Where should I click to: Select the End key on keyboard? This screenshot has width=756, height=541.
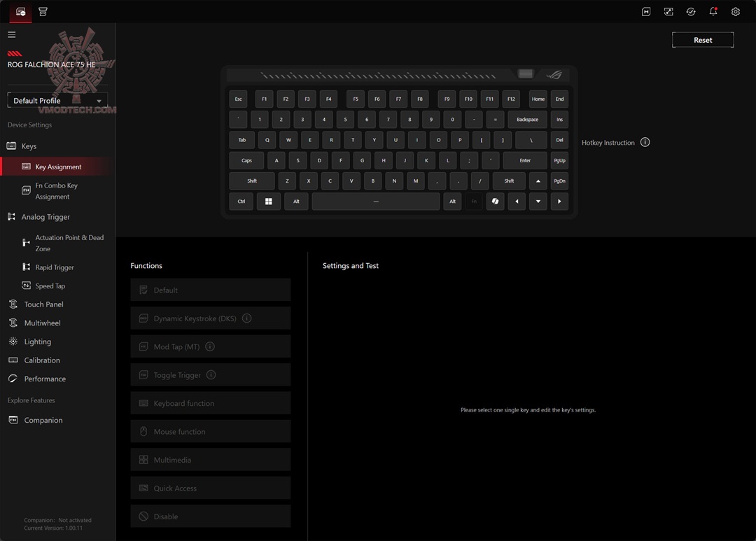559,99
